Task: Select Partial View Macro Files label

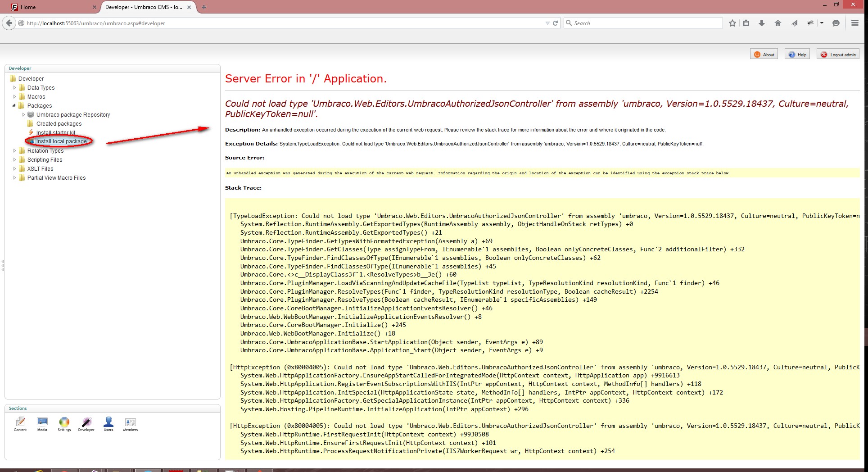Action: click(x=56, y=177)
